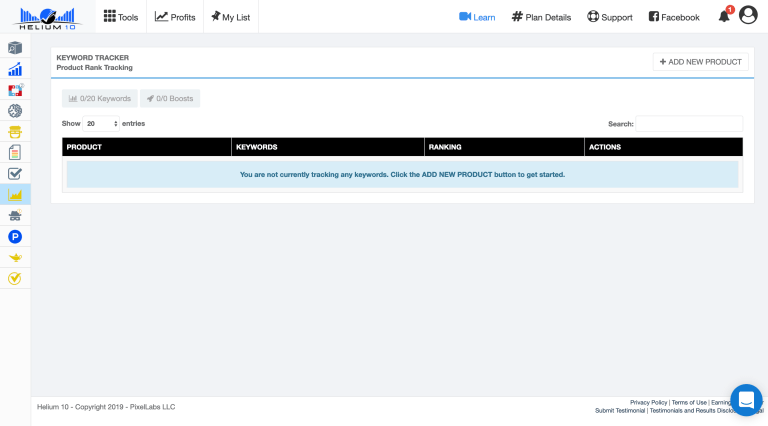This screenshot has width=768, height=426.
Task: Open the Terms of Use link
Action: tap(689, 402)
